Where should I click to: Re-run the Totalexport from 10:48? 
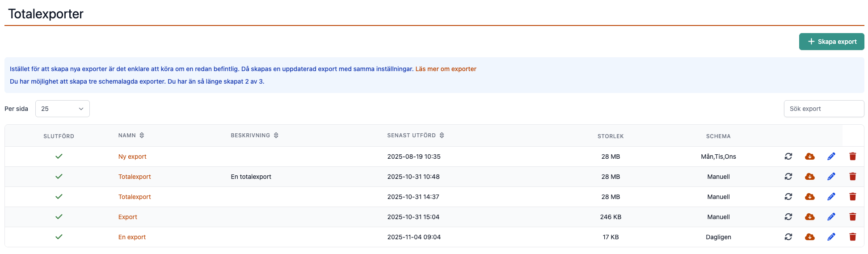(788, 177)
